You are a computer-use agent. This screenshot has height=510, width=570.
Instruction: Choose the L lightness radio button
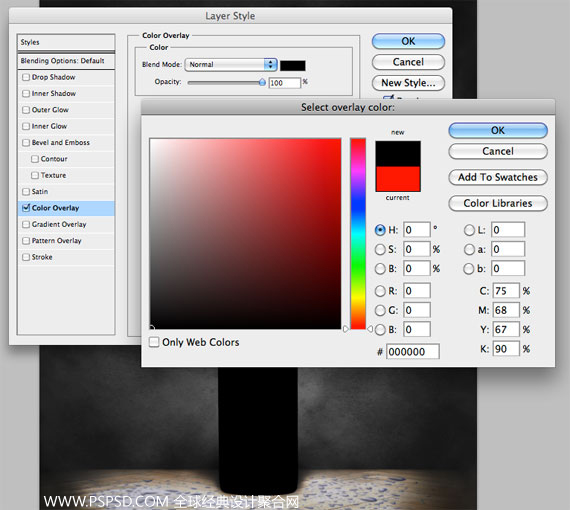469,230
